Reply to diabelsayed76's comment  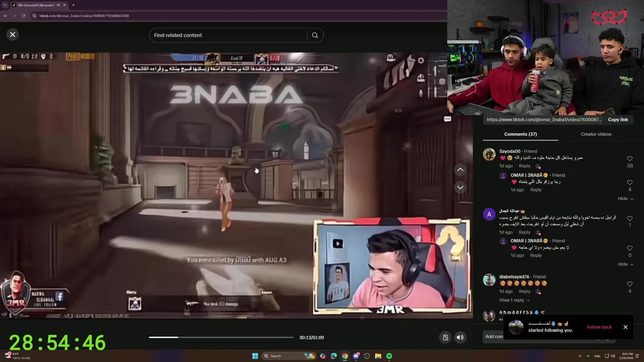tap(524, 292)
